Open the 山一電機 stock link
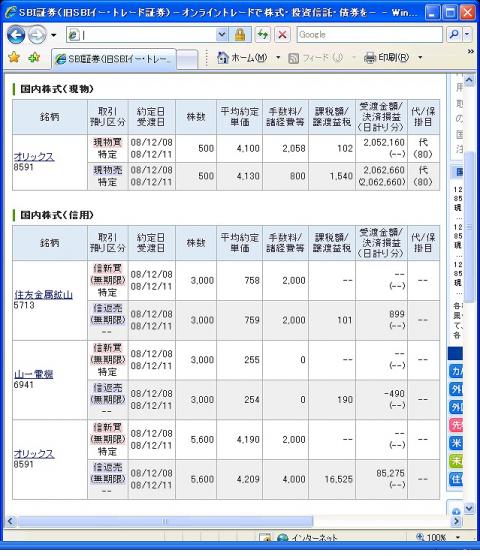The width and height of the screenshot is (480, 556). pyautogui.click(x=34, y=374)
